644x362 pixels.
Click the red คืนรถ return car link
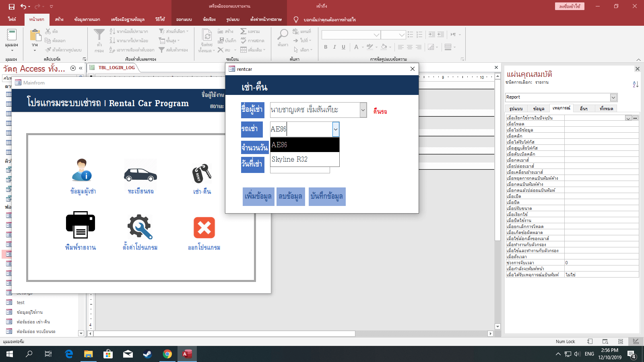point(380,112)
